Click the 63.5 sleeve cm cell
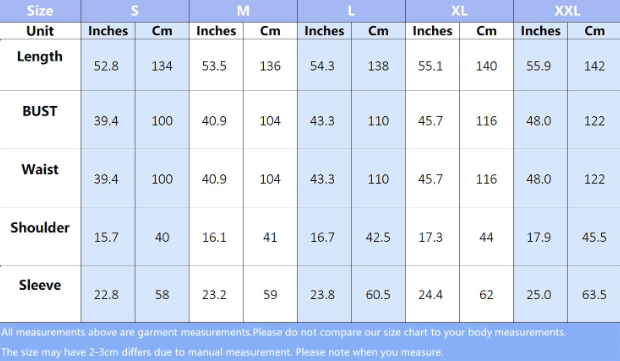 pyautogui.click(x=594, y=295)
